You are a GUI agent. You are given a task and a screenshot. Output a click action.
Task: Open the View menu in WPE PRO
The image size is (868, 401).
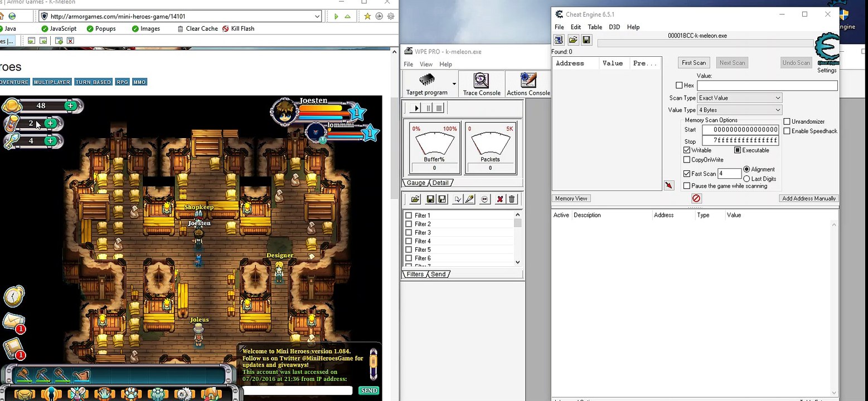tap(426, 64)
